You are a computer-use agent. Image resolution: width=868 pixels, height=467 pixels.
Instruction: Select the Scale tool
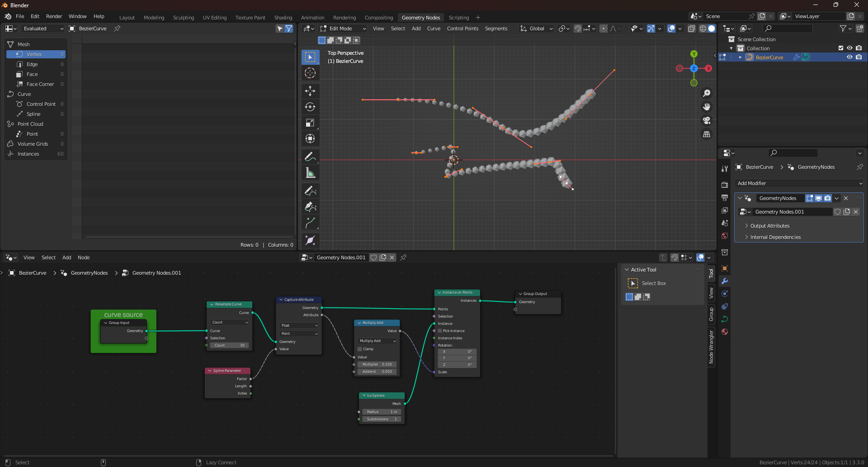(x=310, y=123)
